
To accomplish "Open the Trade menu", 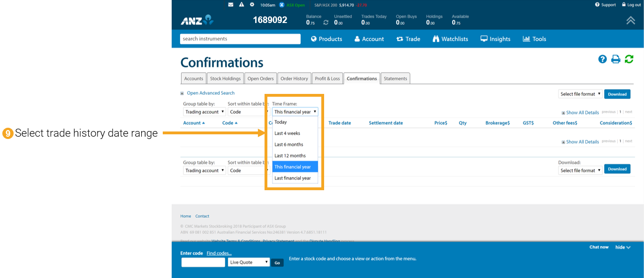I will (408, 39).
